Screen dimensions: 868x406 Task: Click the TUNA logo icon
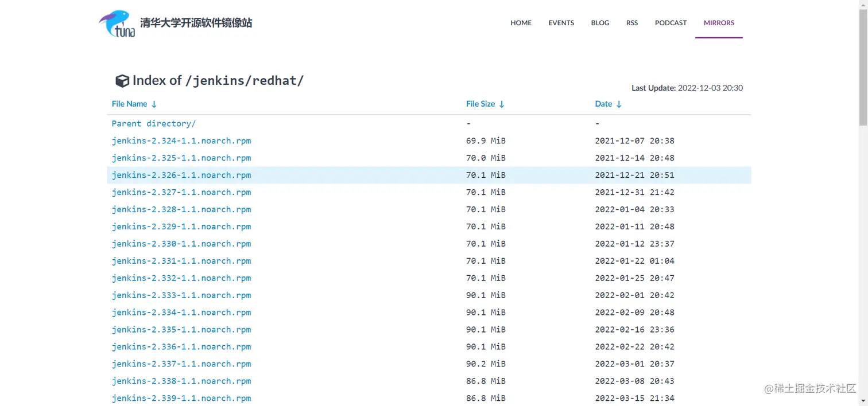(117, 24)
